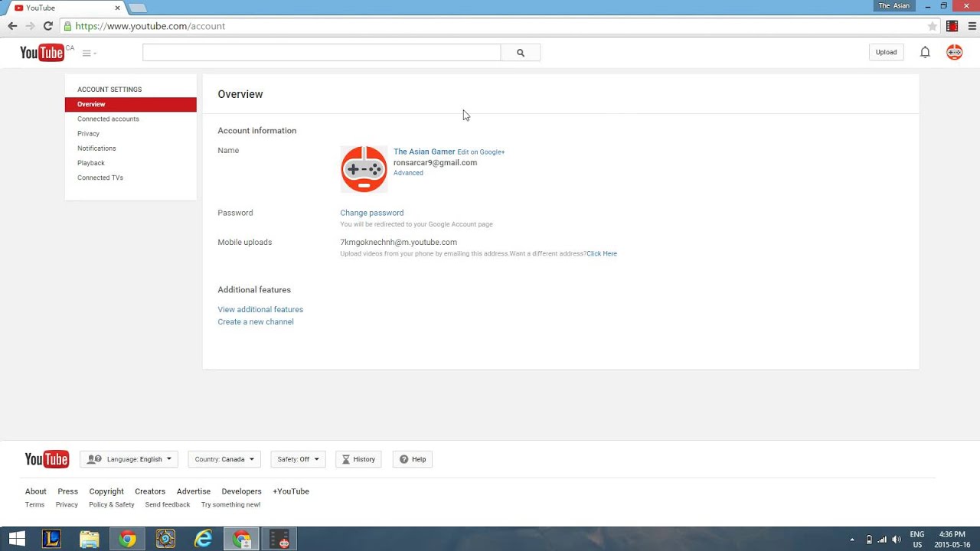This screenshot has width=980, height=551.
Task: Click the YouTube logo in the page header
Action: pyautogui.click(x=42, y=53)
